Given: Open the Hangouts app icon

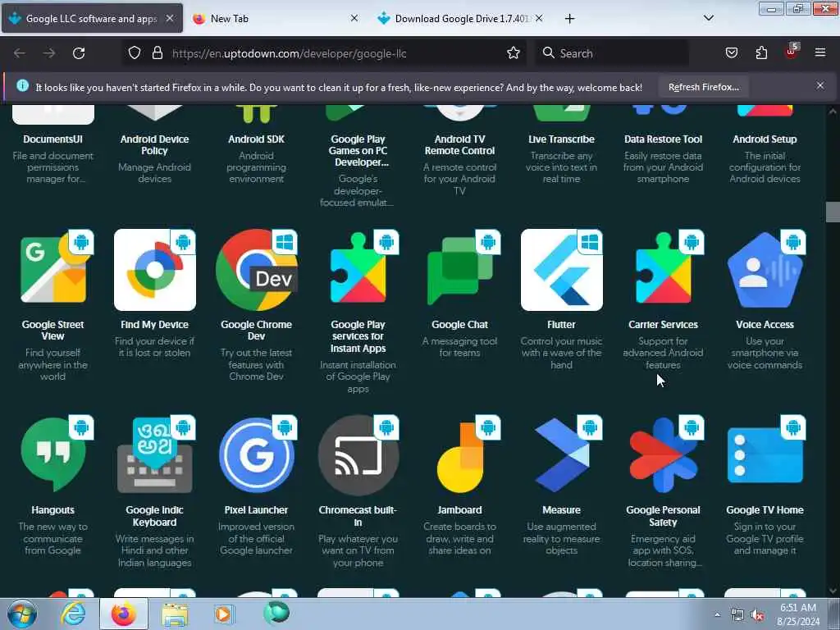Looking at the screenshot, I should tap(53, 455).
